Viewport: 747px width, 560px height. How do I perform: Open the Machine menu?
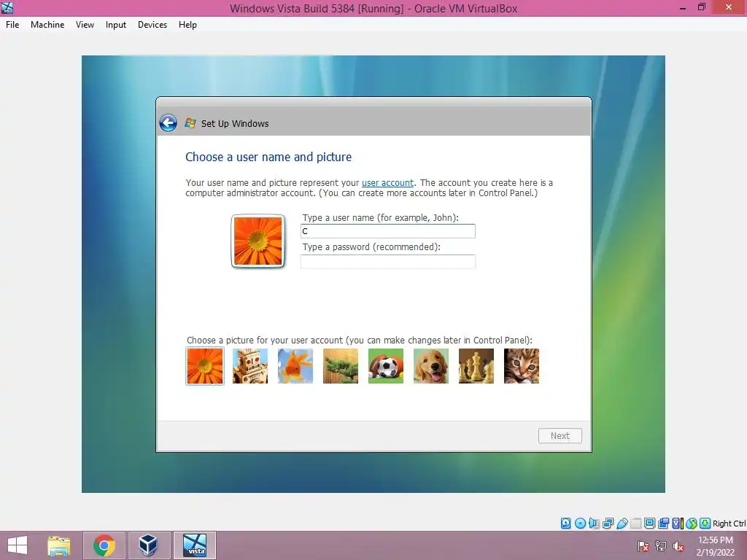47,25
